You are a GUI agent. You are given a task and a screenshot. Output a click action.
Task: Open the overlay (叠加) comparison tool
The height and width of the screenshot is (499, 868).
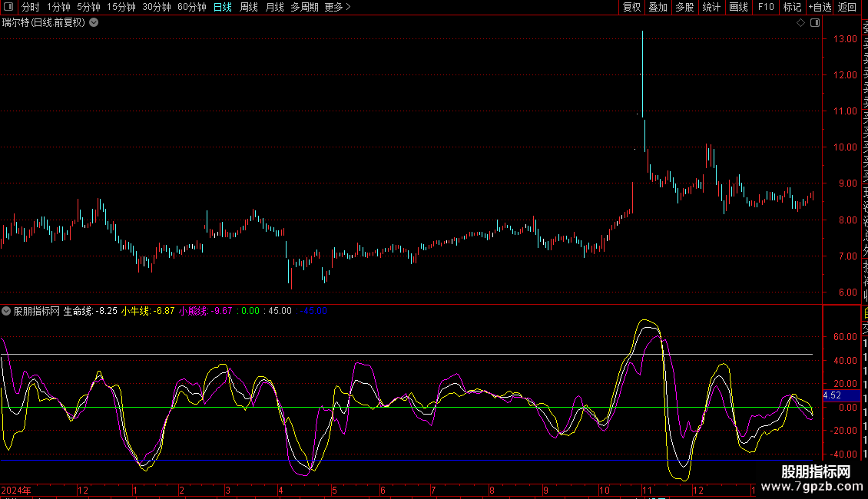pyautogui.click(x=658, y=7)
